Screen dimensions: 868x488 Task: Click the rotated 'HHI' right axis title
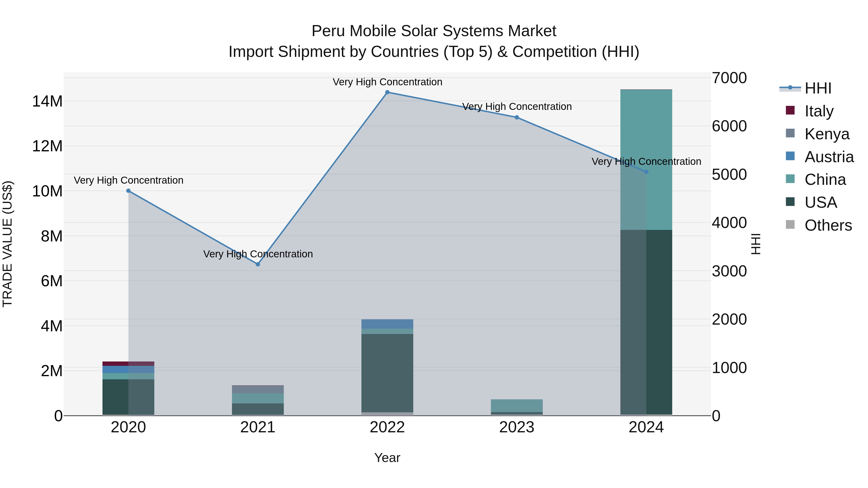pos(756,244)
